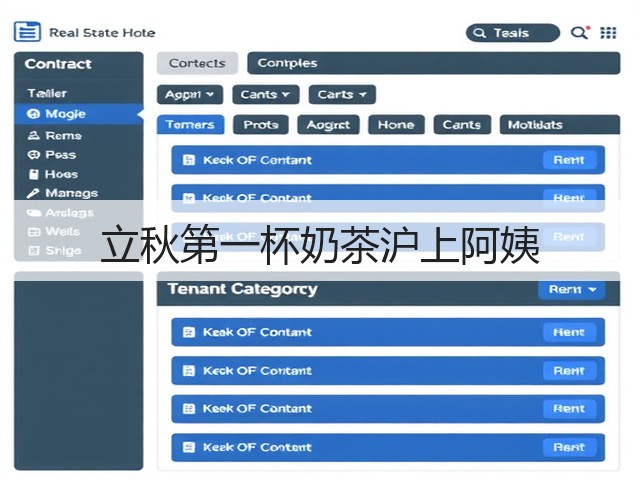The height and width of the screenshot is (480, 640).
Task: Switch to the Prots tab
Action: click(261, 124)
